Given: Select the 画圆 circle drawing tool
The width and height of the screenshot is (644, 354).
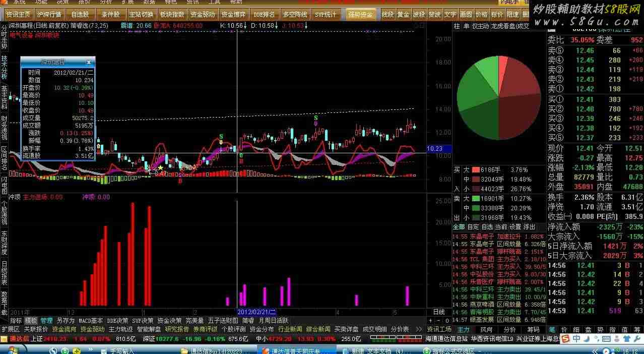Looking at the screenshot, I should tap(466, 15).
